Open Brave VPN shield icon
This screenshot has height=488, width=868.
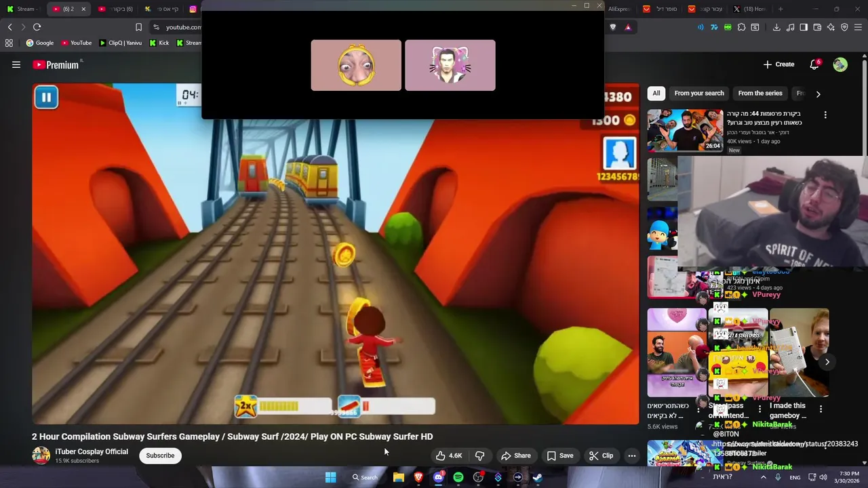click(x=844, y=27)
